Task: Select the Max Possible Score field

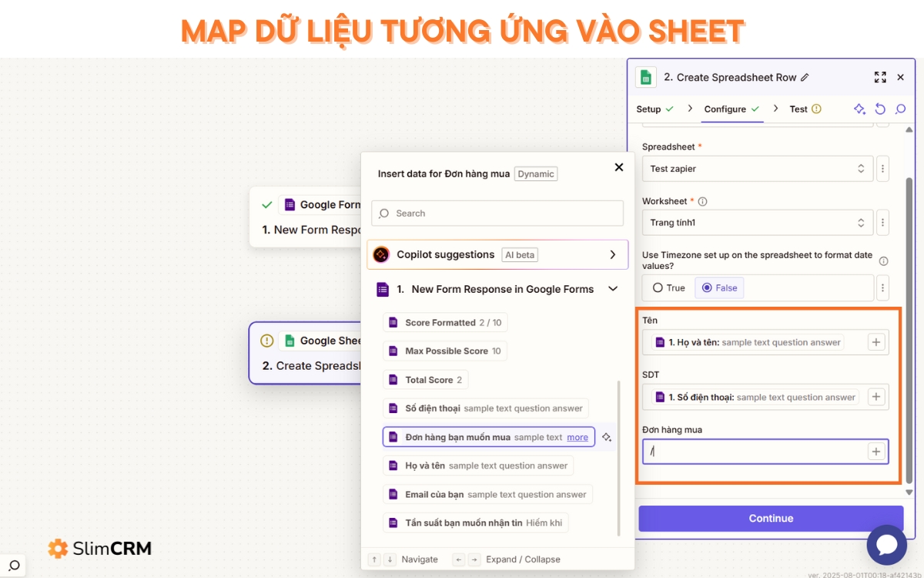Action: click(445, 351)
